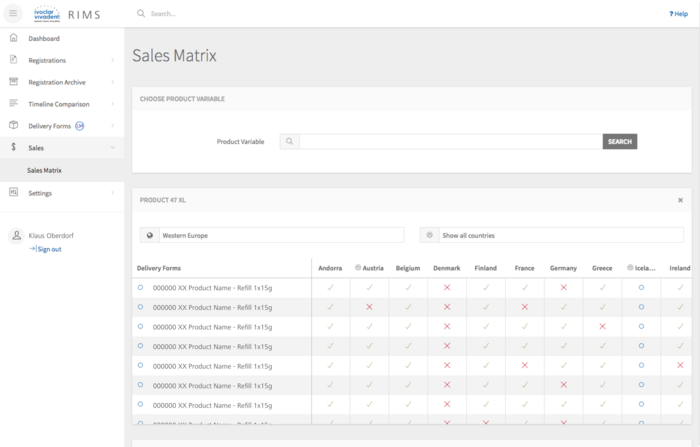The height and width of the screenshot is (447, 700).
Task: Expand the Timeline Comparison submenu
Action: 112,104
